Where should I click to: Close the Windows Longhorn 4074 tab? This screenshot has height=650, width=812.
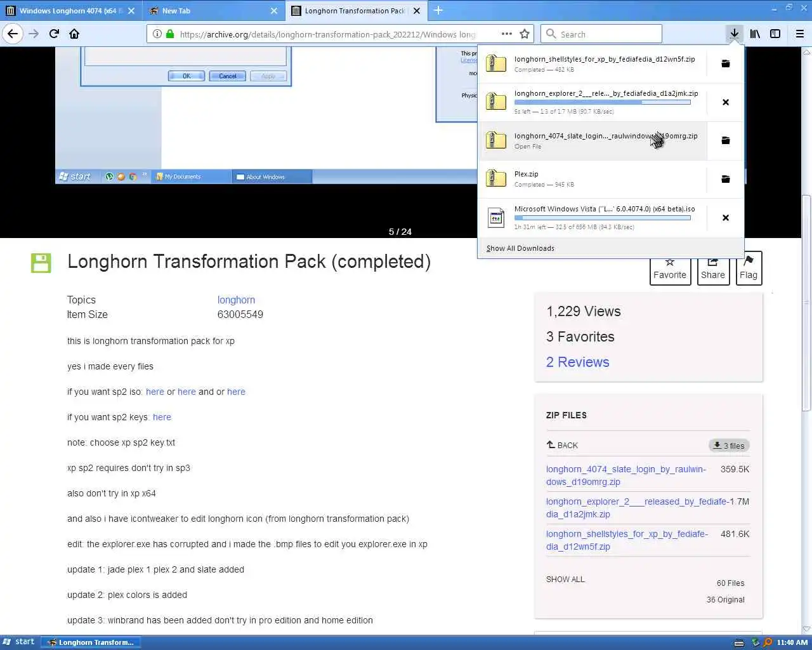coord(131,11)
